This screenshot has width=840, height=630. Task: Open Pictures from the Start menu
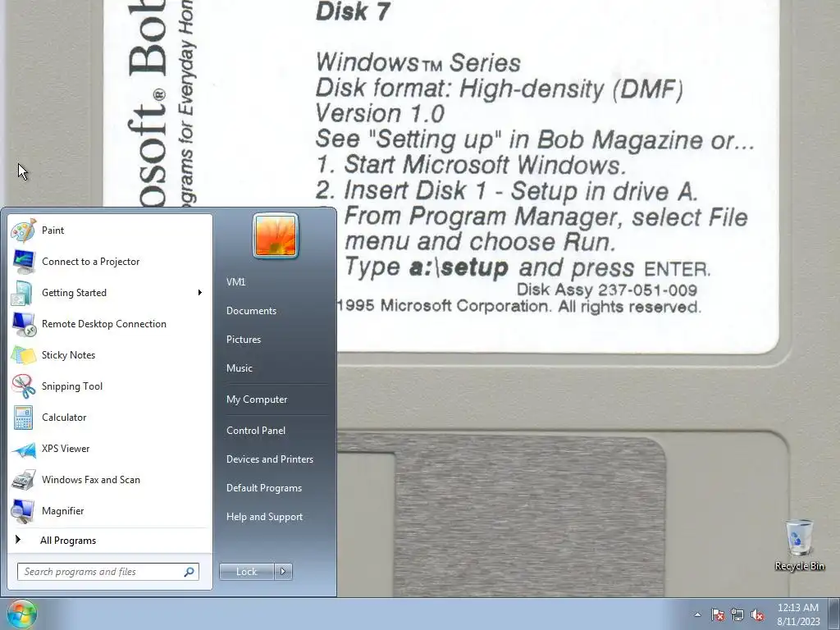tap(244, 340)
